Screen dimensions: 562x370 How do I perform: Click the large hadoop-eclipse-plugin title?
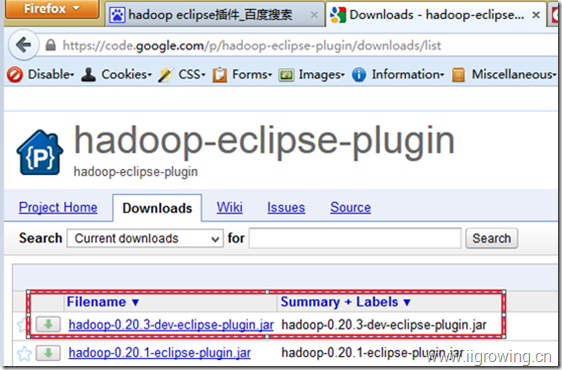[x=265, y=142]
